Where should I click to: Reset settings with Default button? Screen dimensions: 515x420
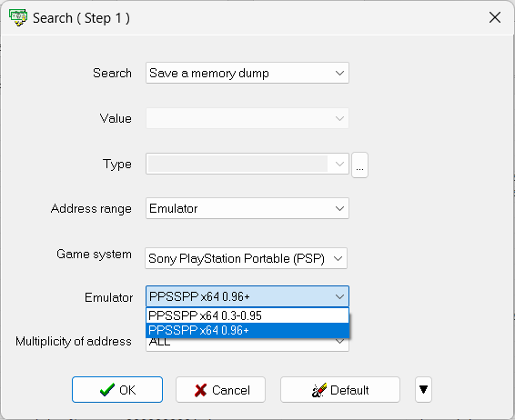(340, 389)
